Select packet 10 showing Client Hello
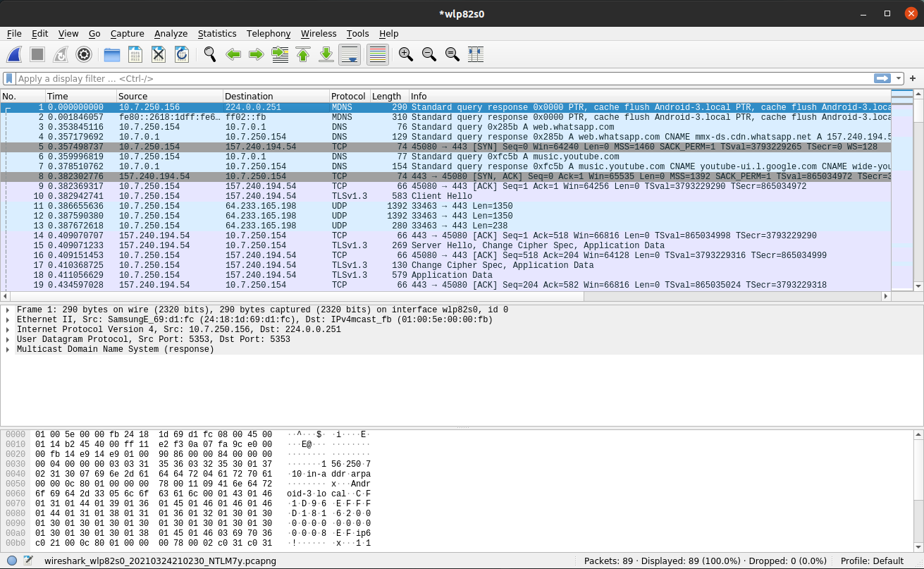 (x=282, y=196)
